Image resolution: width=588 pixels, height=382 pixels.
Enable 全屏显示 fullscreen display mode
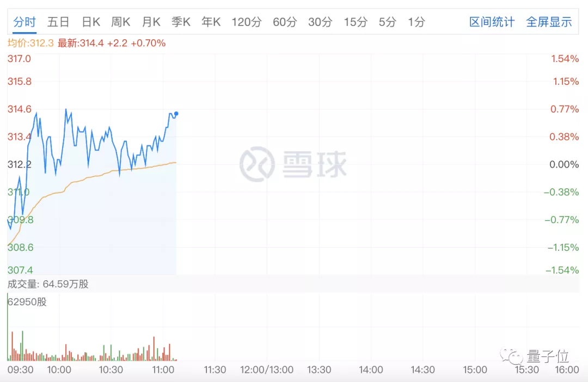coord(549,22)
